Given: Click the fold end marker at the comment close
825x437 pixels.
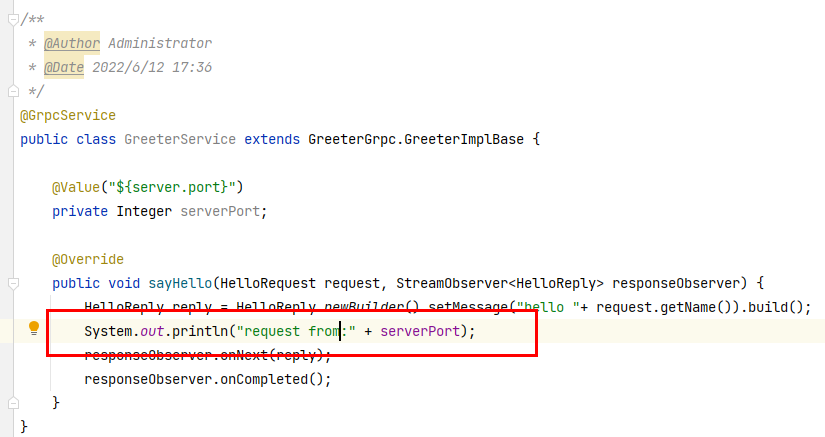Looking at the screenshot, I should (x=14, y=92).
